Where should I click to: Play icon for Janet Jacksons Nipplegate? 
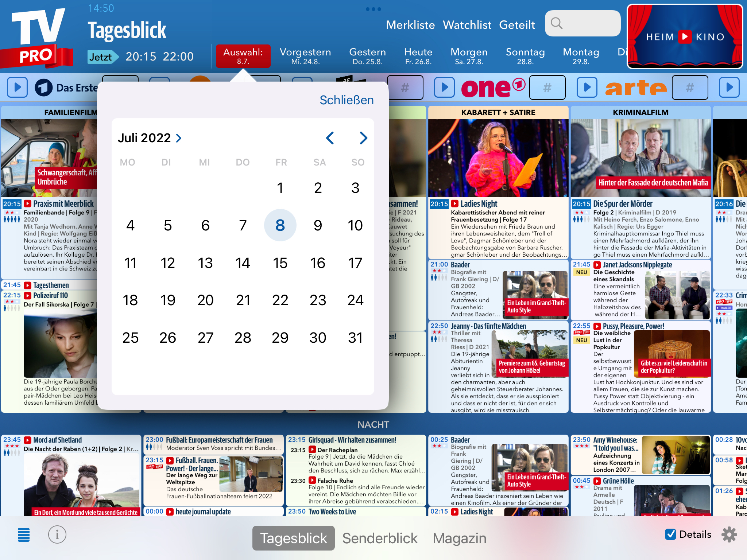pos(597,265)
